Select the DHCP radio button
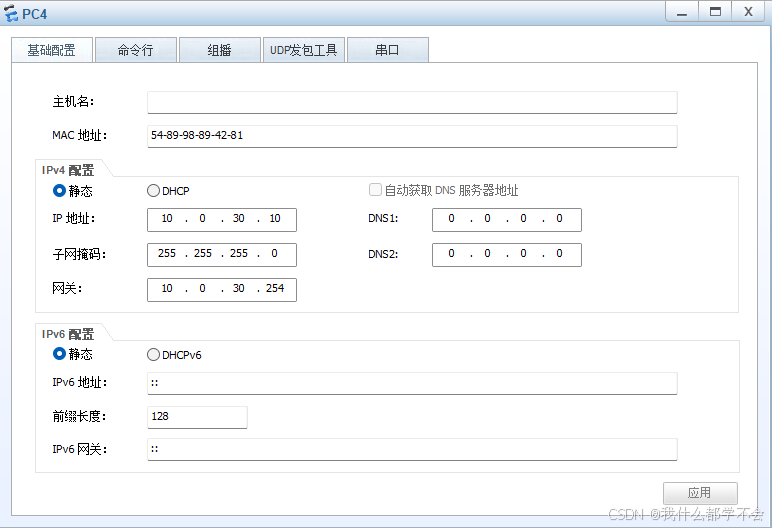The width and height of the screenshot is (772, 528). pyautogui.click(x=153, y=191)
